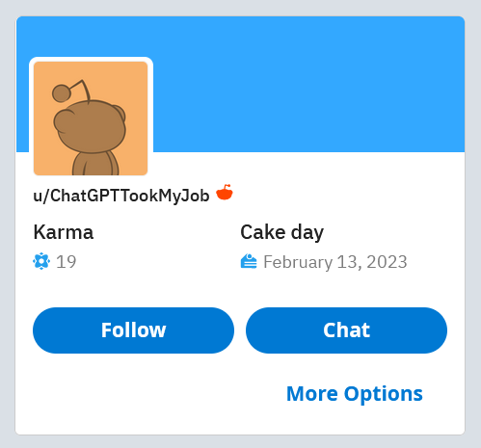The height and width of the screenshot is (448, 481).
Task: Click the date February 13, 2023
Action: click(335, 262)
